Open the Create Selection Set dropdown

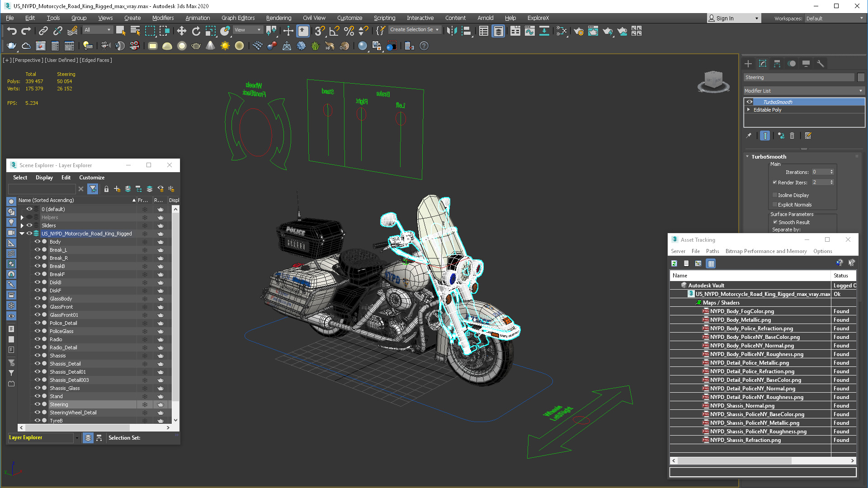coord(415,30)
